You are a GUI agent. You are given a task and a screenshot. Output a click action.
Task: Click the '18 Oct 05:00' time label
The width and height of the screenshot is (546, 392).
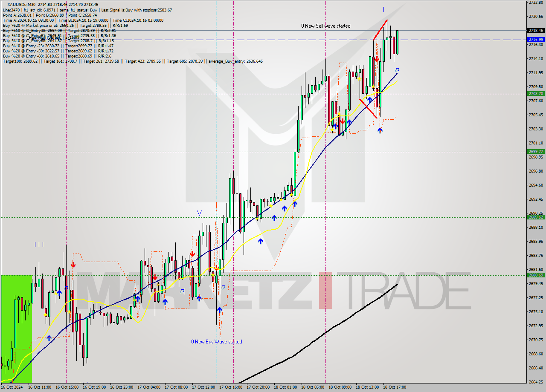[313, 387]
